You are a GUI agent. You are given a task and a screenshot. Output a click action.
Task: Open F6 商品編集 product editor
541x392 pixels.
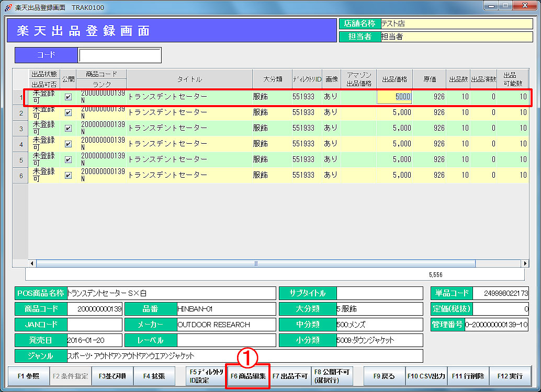[x=248, y=376]
